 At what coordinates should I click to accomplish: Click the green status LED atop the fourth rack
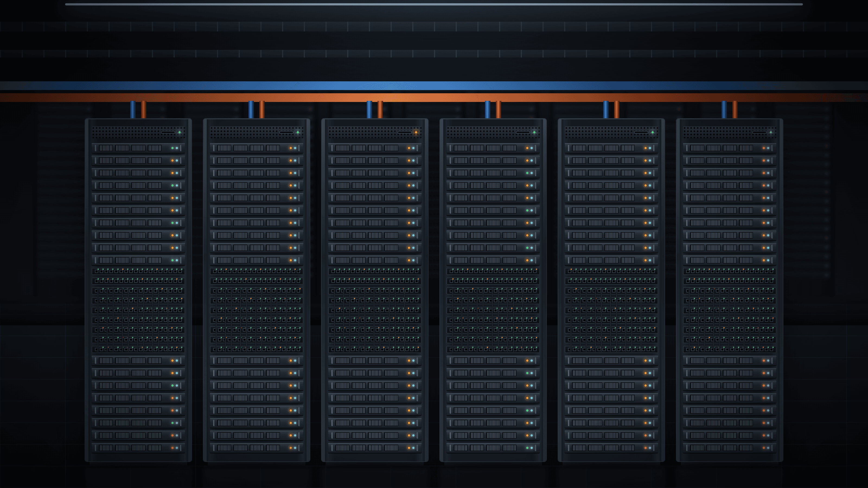tap(534, 132)
